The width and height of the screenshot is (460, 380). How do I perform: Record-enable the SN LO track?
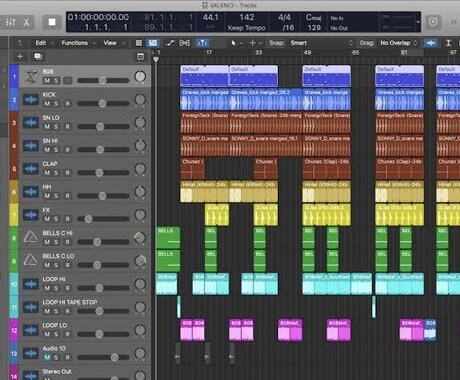68,127
